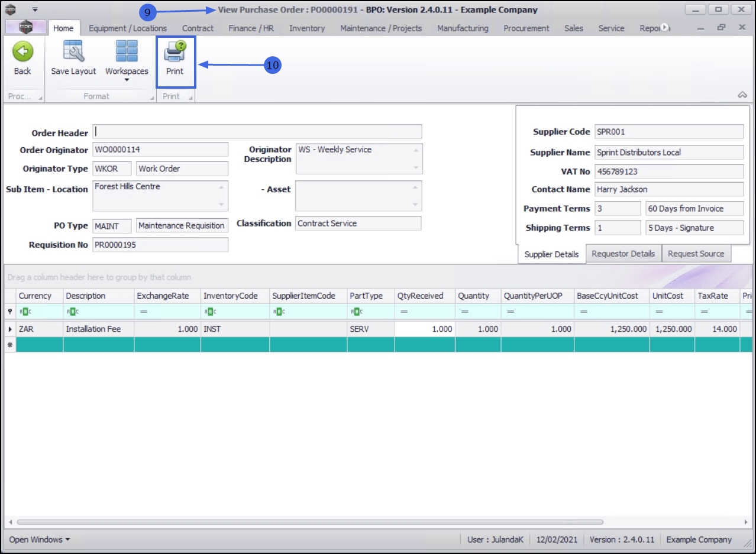Open the Inventory ribbon tab
This screenshot has width=756, height=554.
(x=307, y=28)
